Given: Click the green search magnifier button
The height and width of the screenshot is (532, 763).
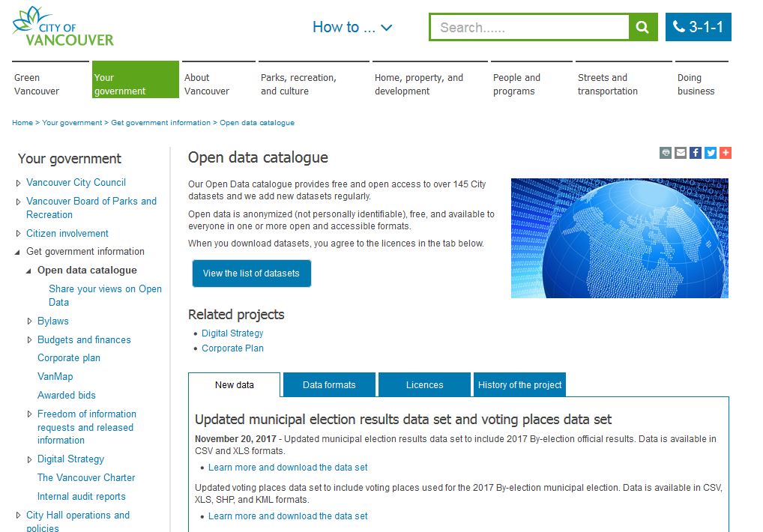Looking at the screenshot, I should tap(642, 27).
